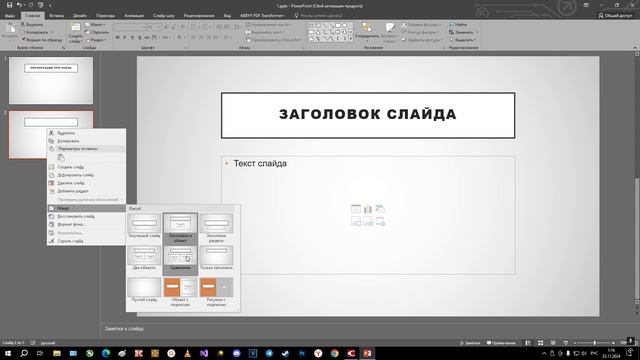Click Find magnifier in Editing group
The width and height of the screenshot is (640, 360).
pyautogui.click(x=458, y=24)
